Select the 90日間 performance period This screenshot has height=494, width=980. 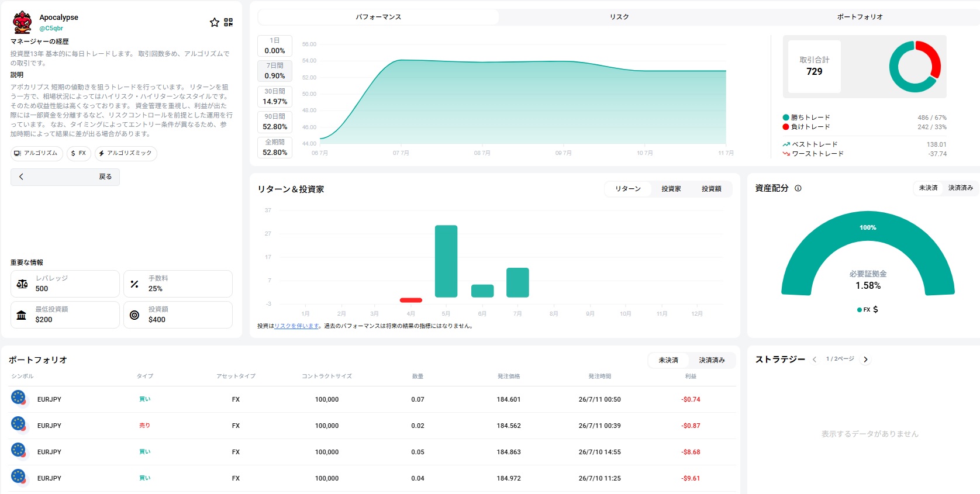(x=275, y=122)
